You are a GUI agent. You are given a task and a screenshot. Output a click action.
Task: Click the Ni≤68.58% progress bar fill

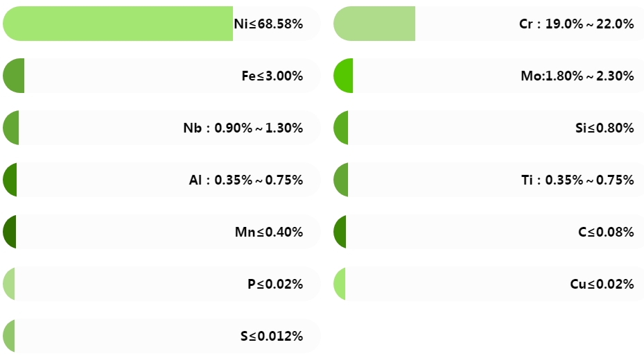118,24
